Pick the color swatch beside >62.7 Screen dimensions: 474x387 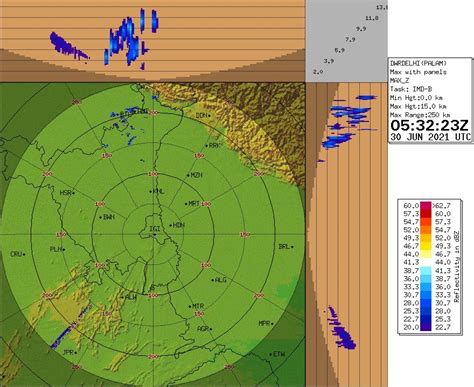pos(426,205)
